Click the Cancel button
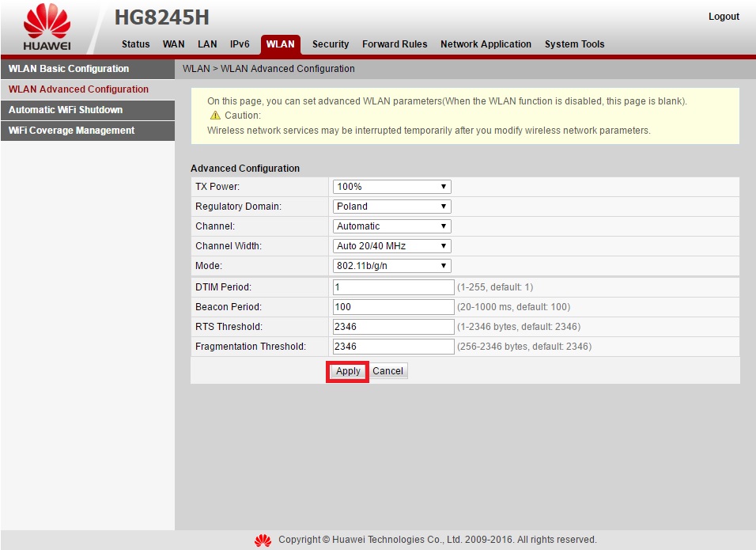756x550 pixels. pos(387,371)
